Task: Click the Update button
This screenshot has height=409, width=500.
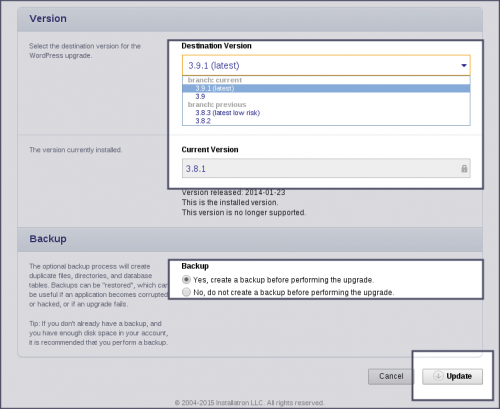Action: (452, 376)
